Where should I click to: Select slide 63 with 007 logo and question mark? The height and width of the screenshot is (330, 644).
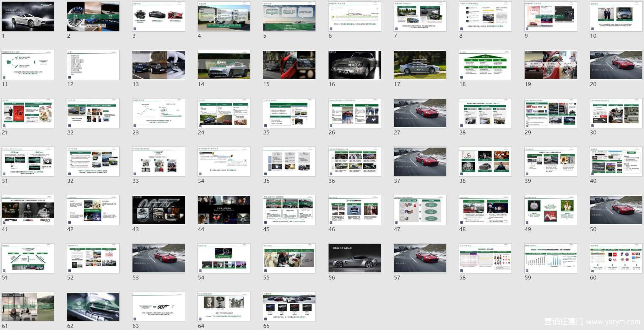pos(158,307)
